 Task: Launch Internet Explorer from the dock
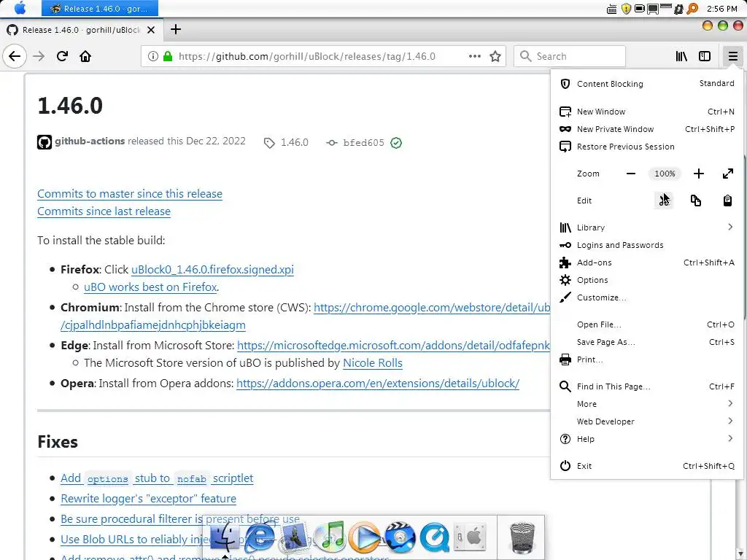point(259,537)
